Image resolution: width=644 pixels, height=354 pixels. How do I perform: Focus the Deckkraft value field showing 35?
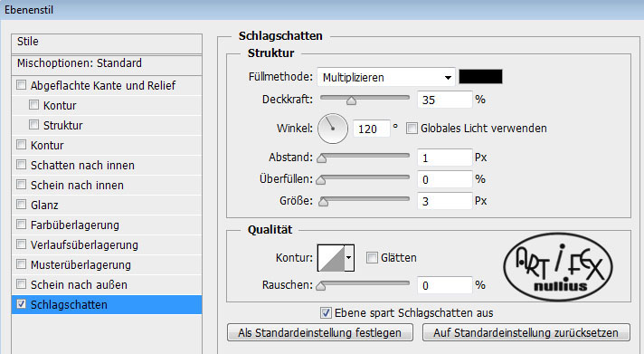pyautogui.click(x=445, y=100)
